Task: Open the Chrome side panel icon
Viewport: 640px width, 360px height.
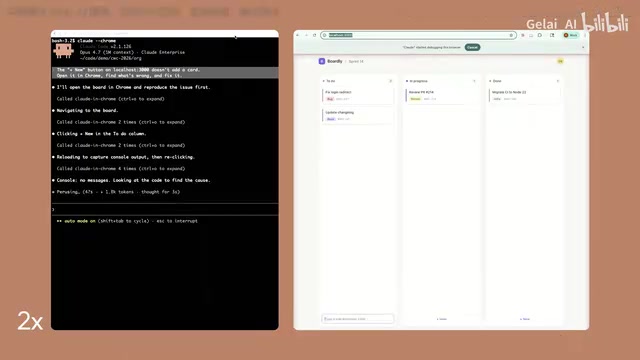Action: pos(552,35)
